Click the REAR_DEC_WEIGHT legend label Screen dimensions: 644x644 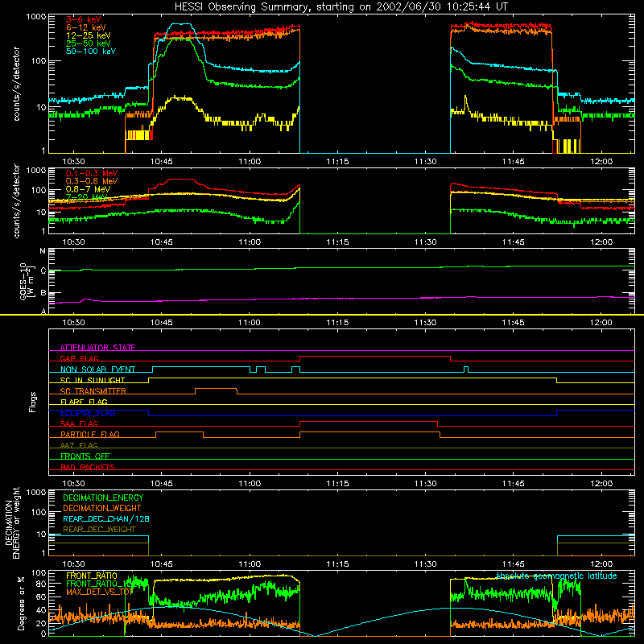[99, 530]
